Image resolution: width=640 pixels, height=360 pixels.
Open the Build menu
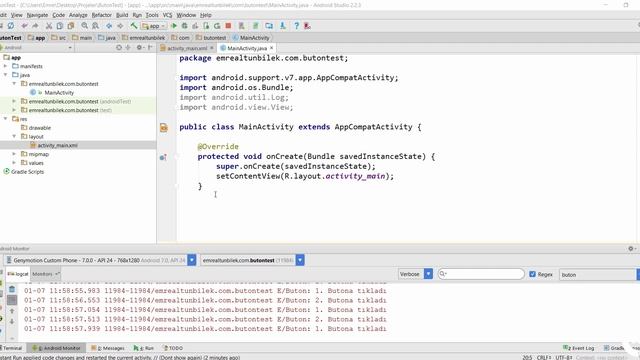(x=122, y=15)
